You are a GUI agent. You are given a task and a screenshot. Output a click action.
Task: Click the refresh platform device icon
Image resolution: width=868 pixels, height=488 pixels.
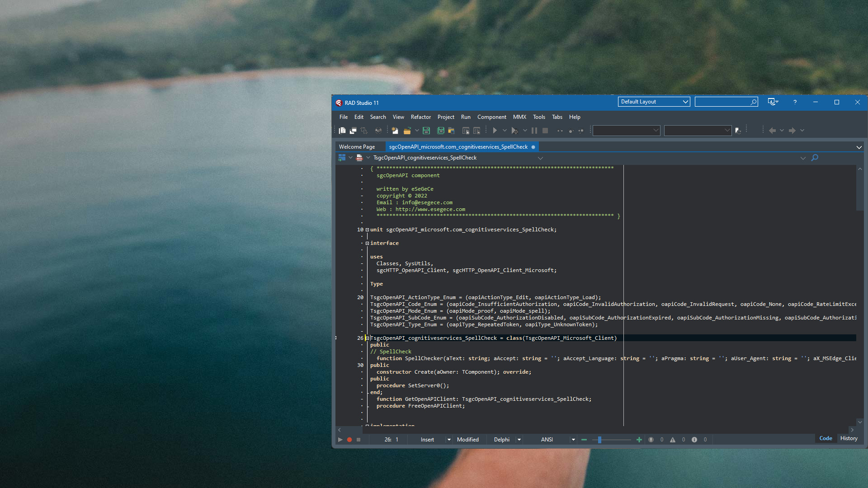pyautogui.click(x=738, y=131)
